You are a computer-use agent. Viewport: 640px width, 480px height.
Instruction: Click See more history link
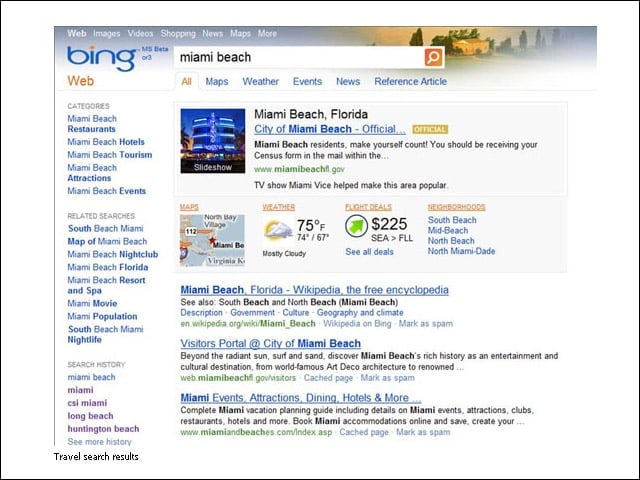click(99, 442)
